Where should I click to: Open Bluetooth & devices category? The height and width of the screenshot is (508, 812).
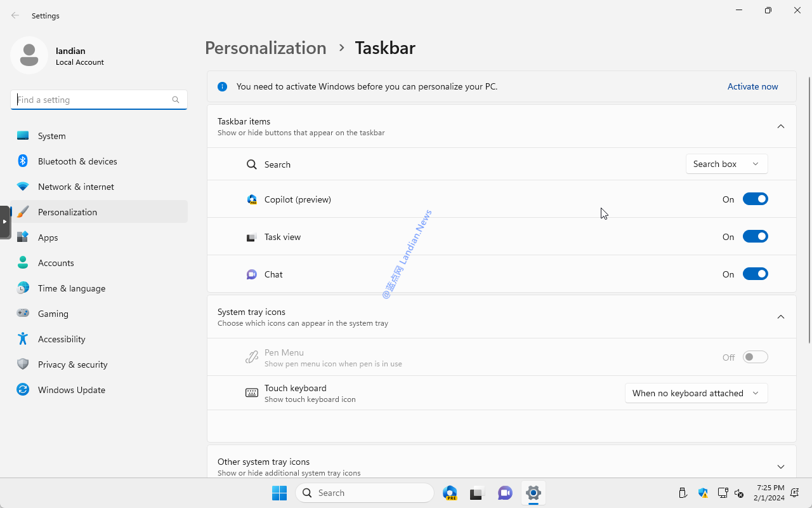tap(99, 161)
